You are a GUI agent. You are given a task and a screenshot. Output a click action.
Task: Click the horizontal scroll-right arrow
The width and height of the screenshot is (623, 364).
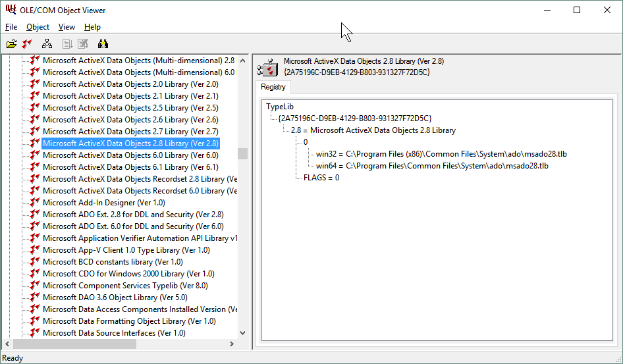click(x=232, y=344)
